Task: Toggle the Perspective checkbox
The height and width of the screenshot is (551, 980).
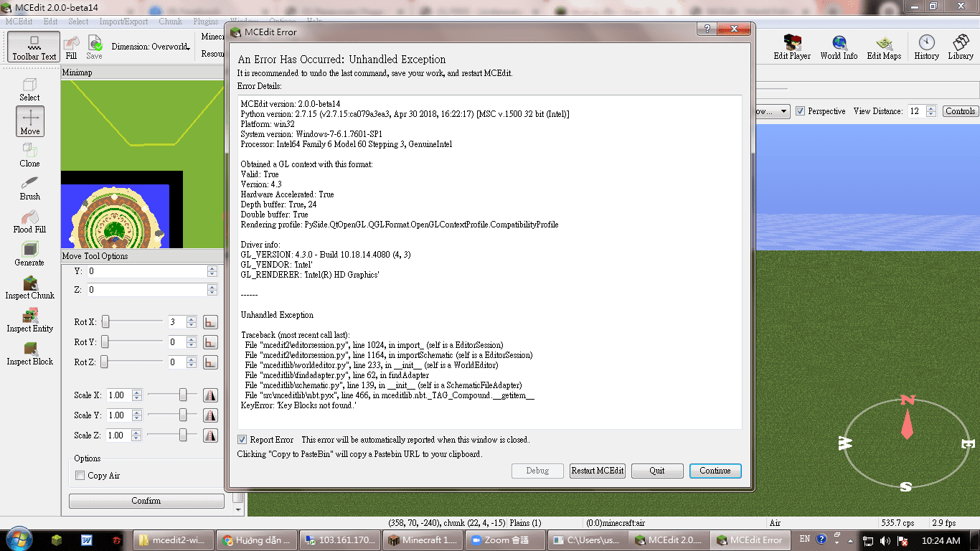Action: point(800,111)
